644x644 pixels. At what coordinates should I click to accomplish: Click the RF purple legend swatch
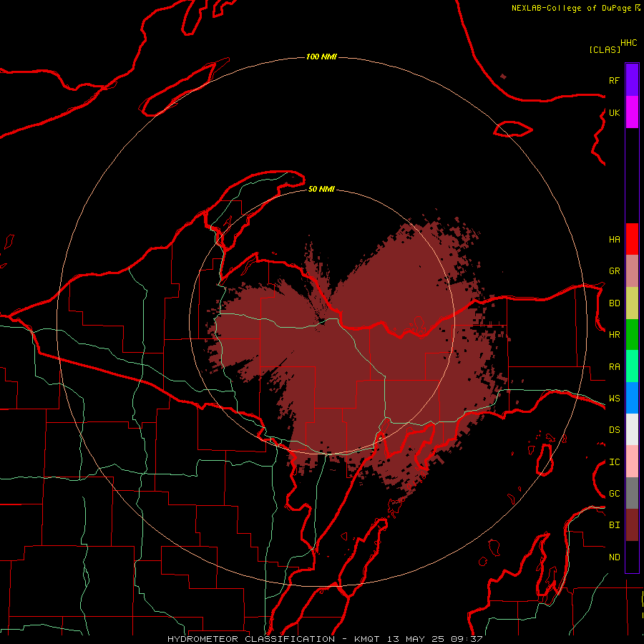pos(632,80)
